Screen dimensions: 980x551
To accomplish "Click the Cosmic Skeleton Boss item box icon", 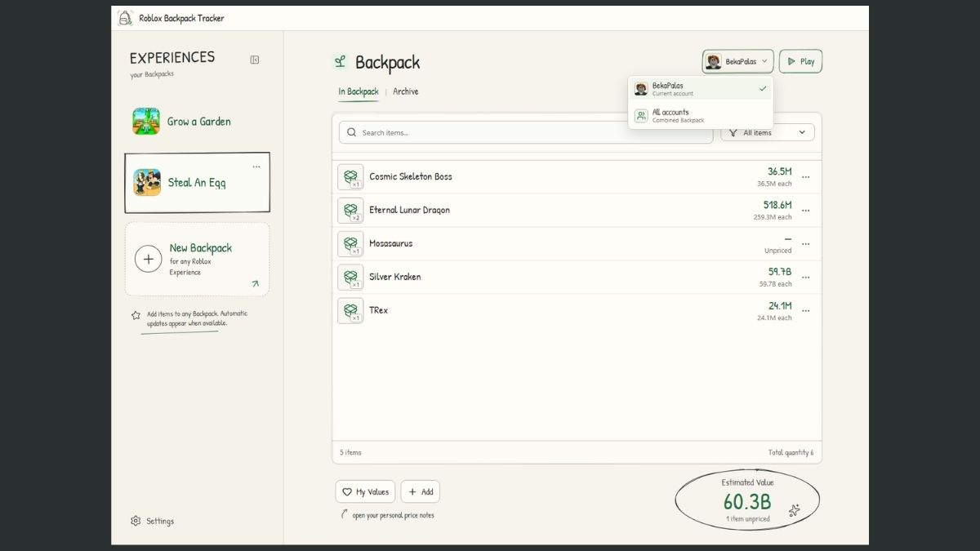I will point(350,177).
